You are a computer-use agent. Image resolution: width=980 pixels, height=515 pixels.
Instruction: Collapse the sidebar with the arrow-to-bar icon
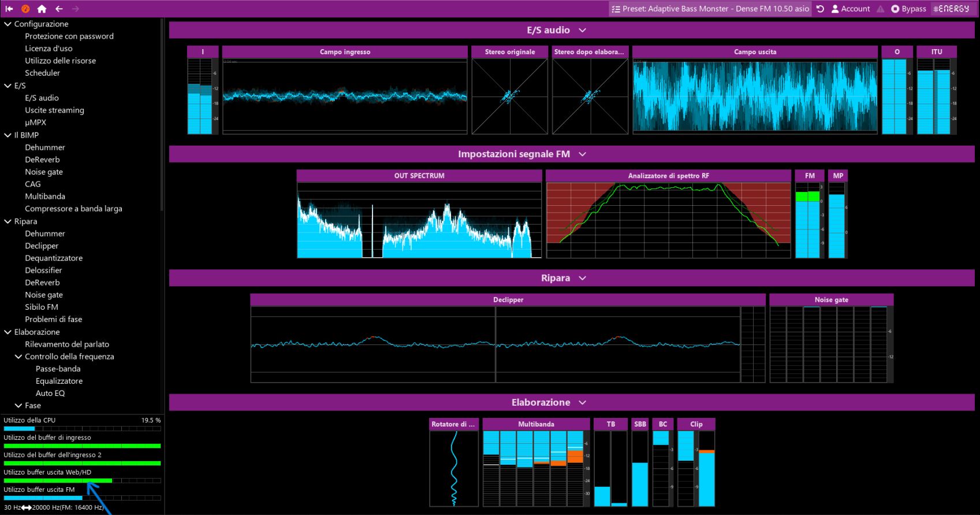click(x=9, y=9)
